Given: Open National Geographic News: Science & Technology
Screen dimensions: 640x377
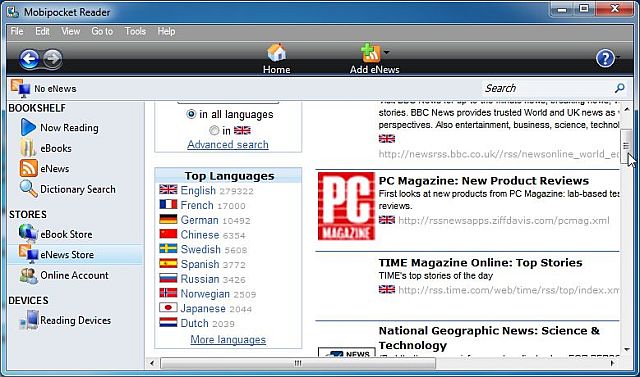Looking at the screenshot, I should [x=489, y=338].
